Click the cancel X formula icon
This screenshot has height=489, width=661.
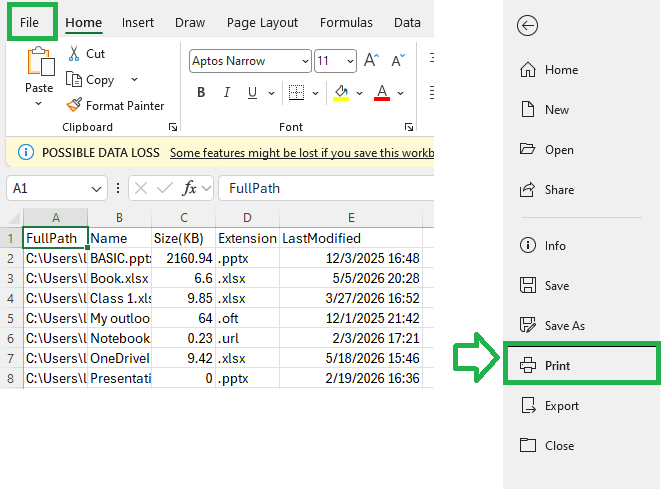click(x=141, y=188)
